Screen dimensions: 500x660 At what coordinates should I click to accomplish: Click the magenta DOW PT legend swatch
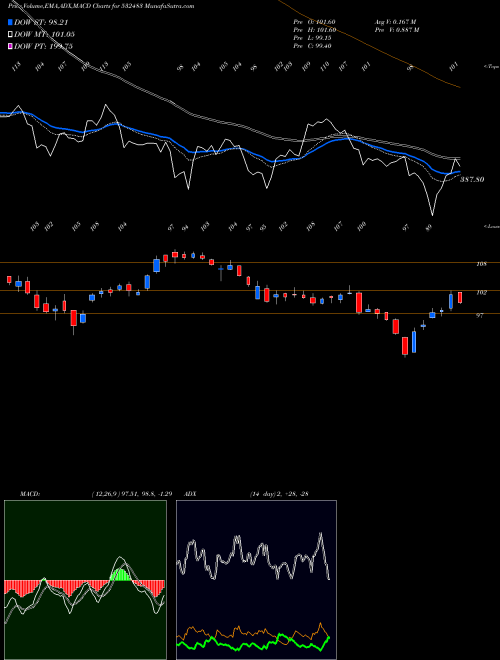[x=10, y=46]
